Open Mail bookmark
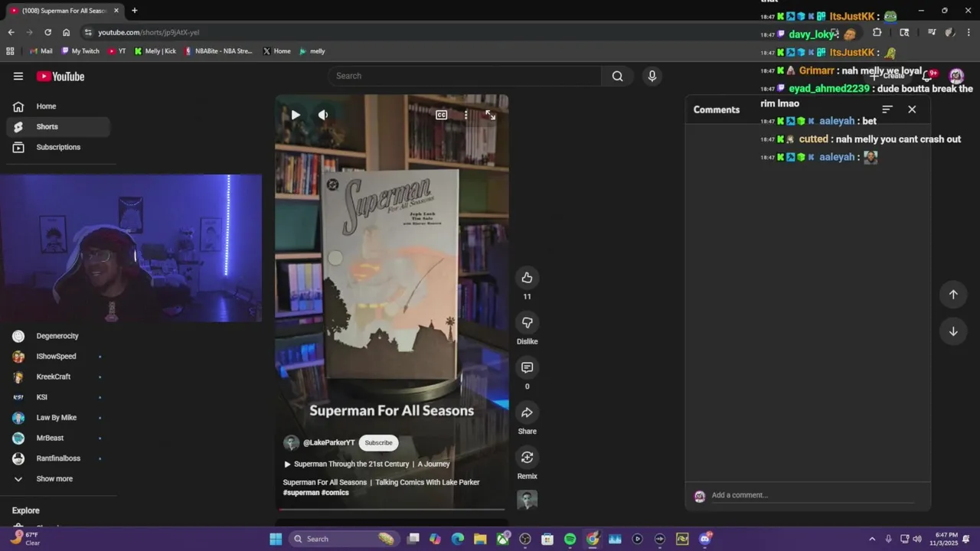This screenshot has height=551, width=980. [41, 51]
